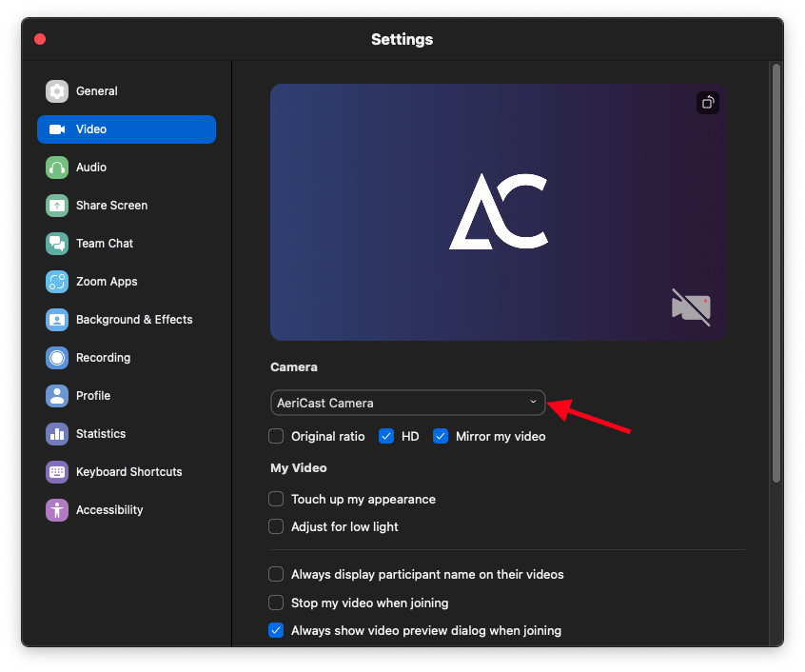The height and width of the screenshot is (672, 805).
Task: Click the Accessibility label
Action: click(x=109, y=510)
